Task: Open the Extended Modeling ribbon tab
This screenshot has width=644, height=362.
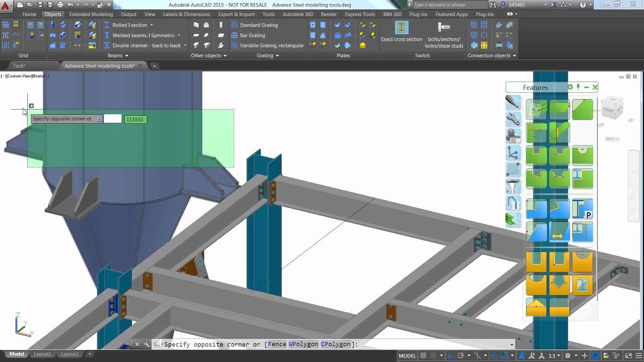Action: pos(91,15)
